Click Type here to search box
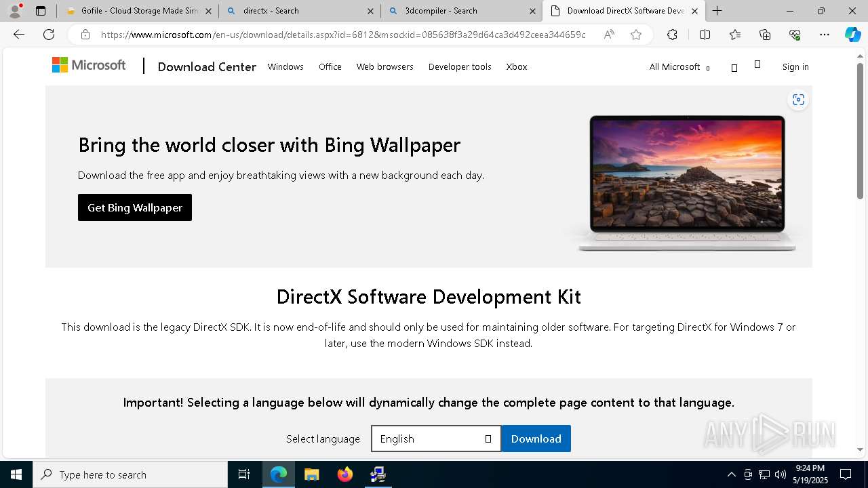This screenshot has height=488, width=868. click(130, 474)
